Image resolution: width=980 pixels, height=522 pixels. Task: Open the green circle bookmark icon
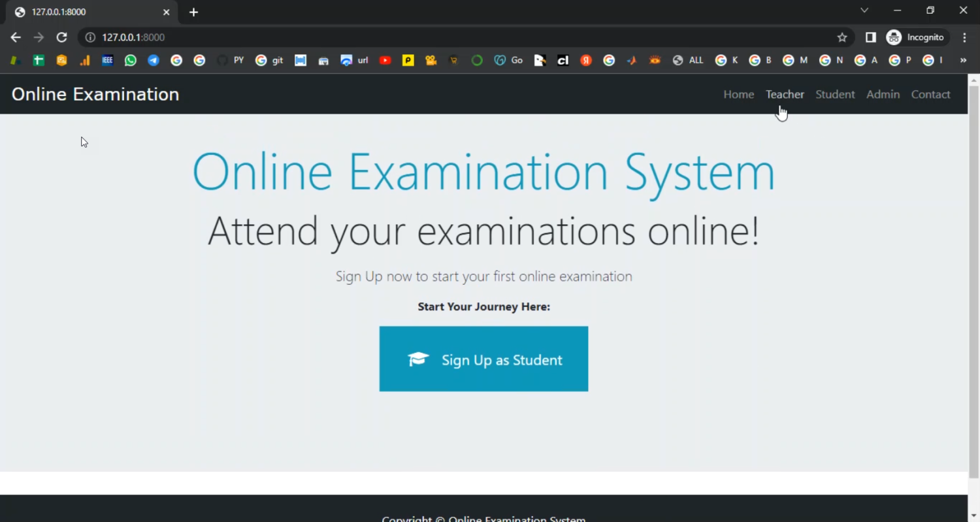(x=477, y=60)
